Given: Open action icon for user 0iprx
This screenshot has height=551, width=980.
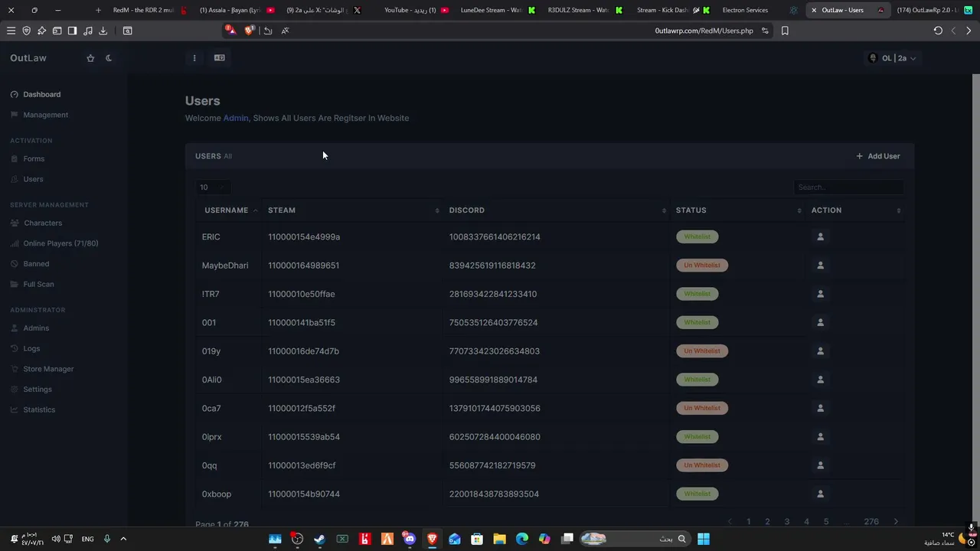Looking at the screenshot, I should click(820, 437).
